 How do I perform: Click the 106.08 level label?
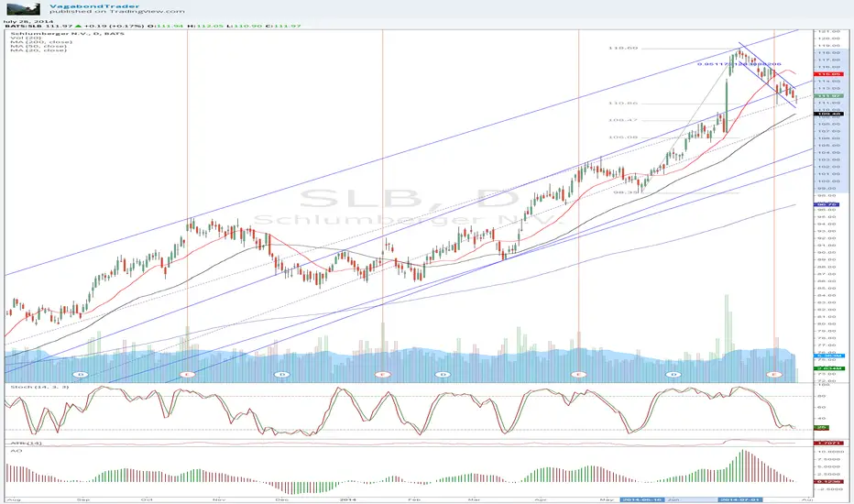622,137
